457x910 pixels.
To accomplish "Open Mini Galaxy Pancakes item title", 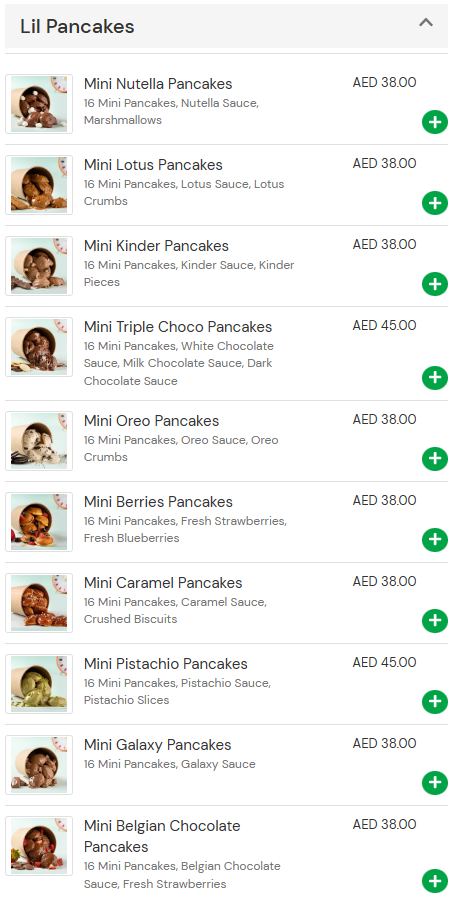I will pyautogui.click(x=157, y=745).
